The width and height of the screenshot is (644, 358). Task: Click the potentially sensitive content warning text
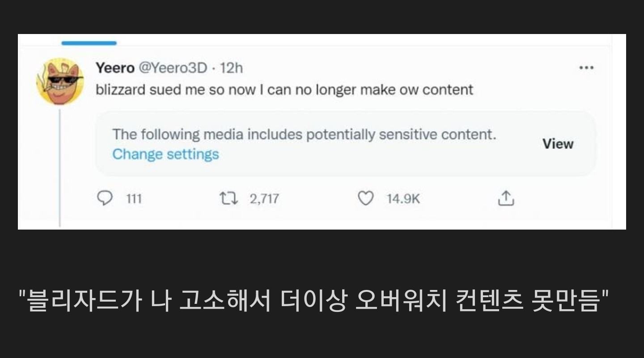point(304,134)
